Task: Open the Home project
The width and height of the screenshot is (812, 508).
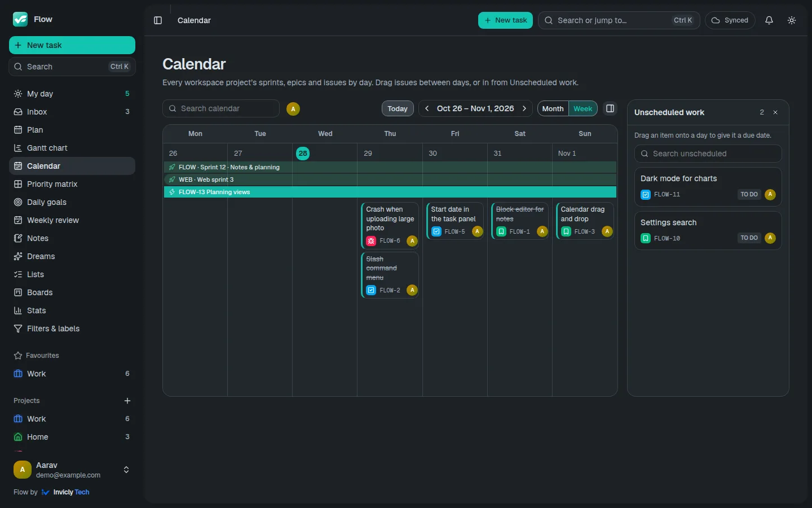Action: [72, 437]
